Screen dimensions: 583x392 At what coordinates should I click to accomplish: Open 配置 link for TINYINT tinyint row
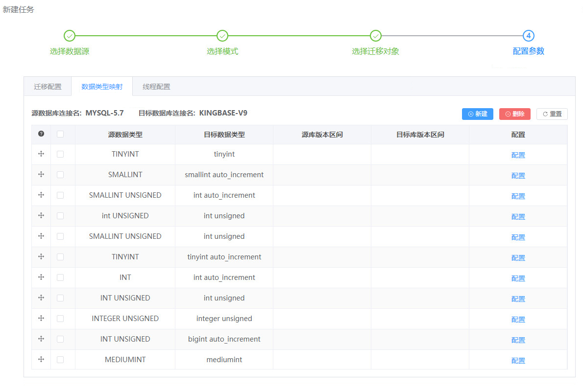tap(518, 155)
